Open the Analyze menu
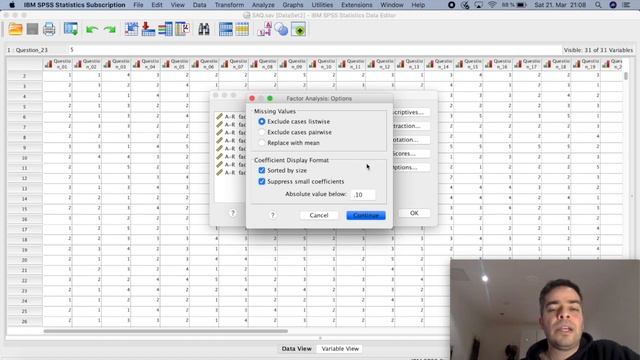Image resolution: width=640 pixels, height=360 pixels. coord(263,5)
